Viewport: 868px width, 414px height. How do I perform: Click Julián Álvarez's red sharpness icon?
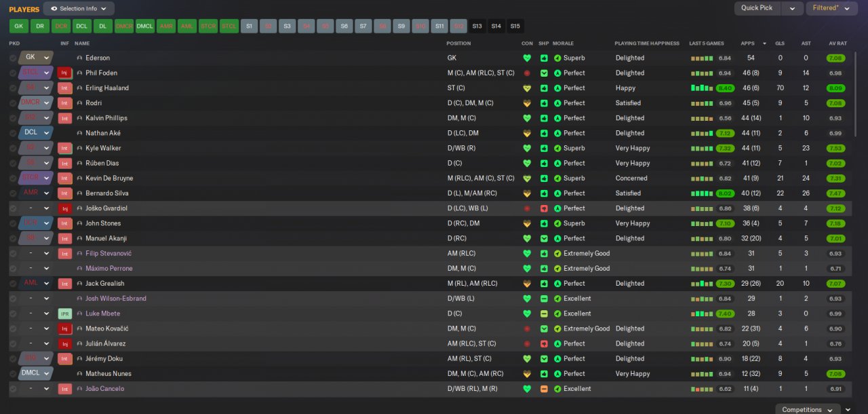[544, 343]
